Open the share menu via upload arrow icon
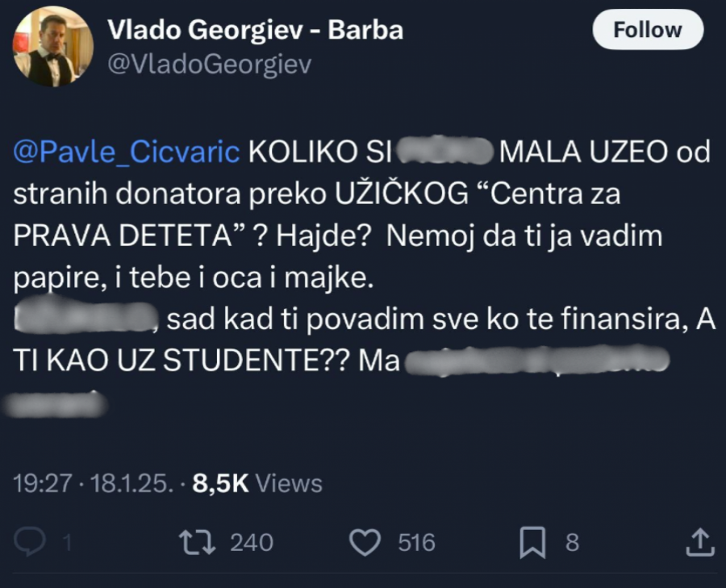This screenshot has width=726, height=588. pos(699,542)
